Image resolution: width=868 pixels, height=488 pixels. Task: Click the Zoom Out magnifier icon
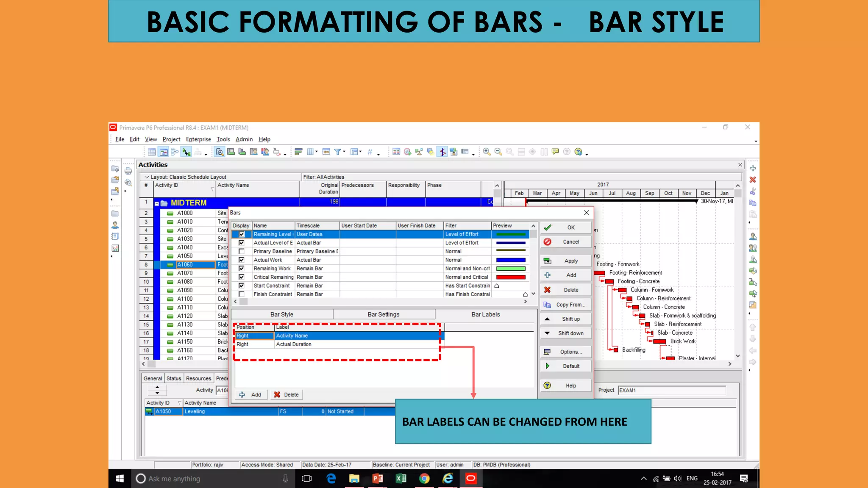498,152
